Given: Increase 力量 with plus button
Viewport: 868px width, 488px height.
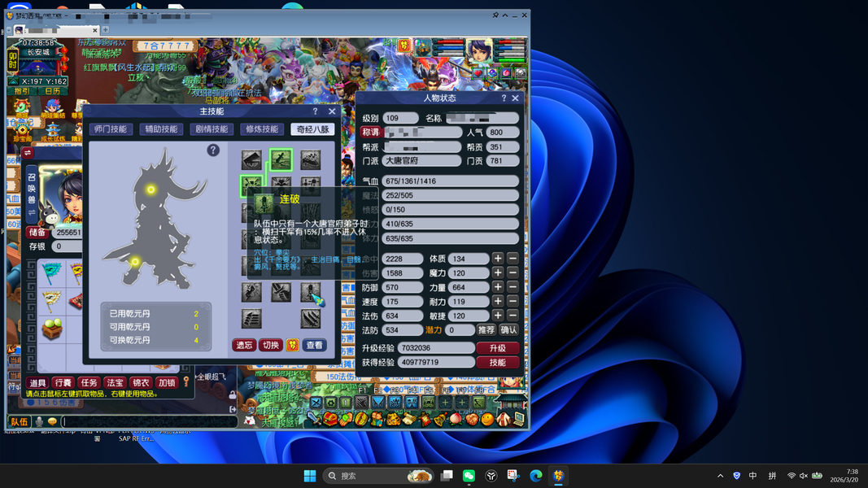Looking at the screenshot, I should [x=498, y=287].
